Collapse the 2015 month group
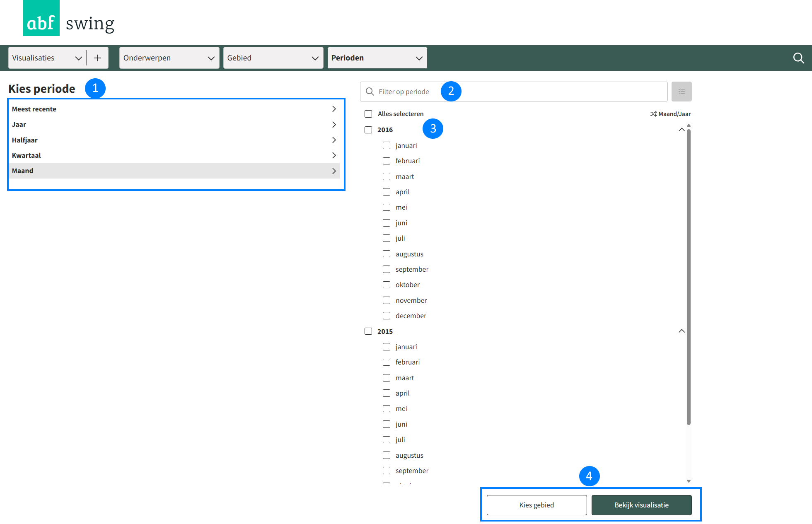812x524 pixels. (681, 331)
